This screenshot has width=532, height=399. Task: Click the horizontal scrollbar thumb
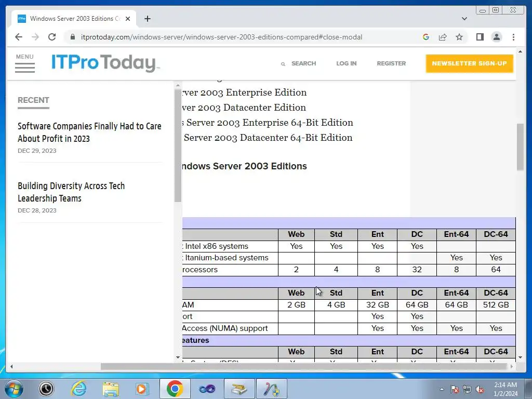[303, 366]
